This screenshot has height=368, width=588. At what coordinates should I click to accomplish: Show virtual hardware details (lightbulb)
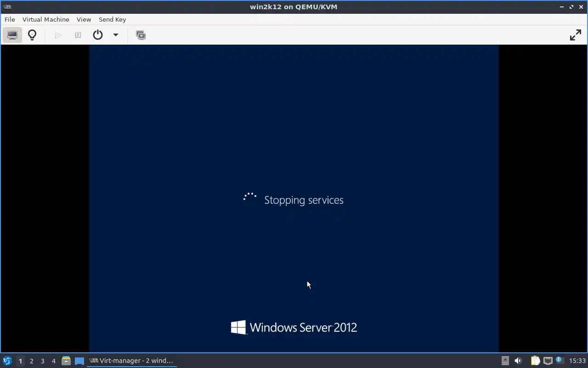32,35
